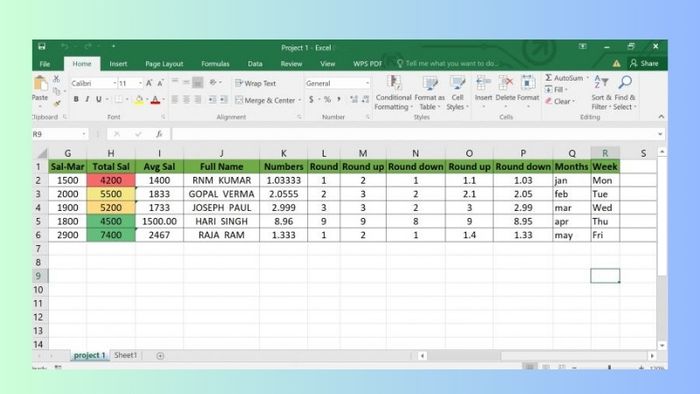Switch to the Review tab
This screenshot has height=394, width=700.
tap(291, 64)
